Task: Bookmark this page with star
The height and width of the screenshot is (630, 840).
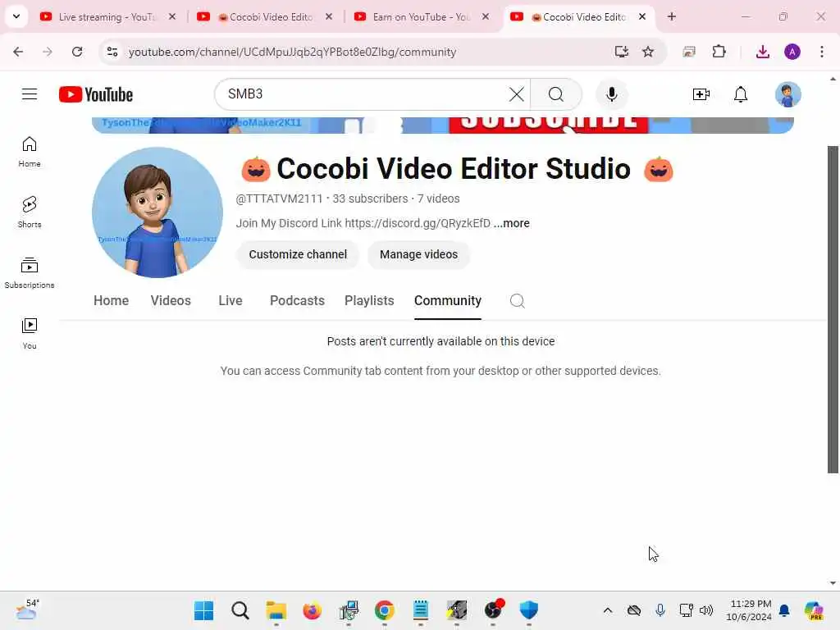Action: tap(648, 52)
